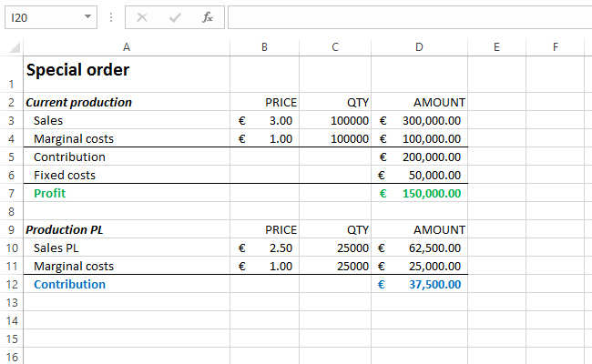Select row 12 header

[11, 284]
